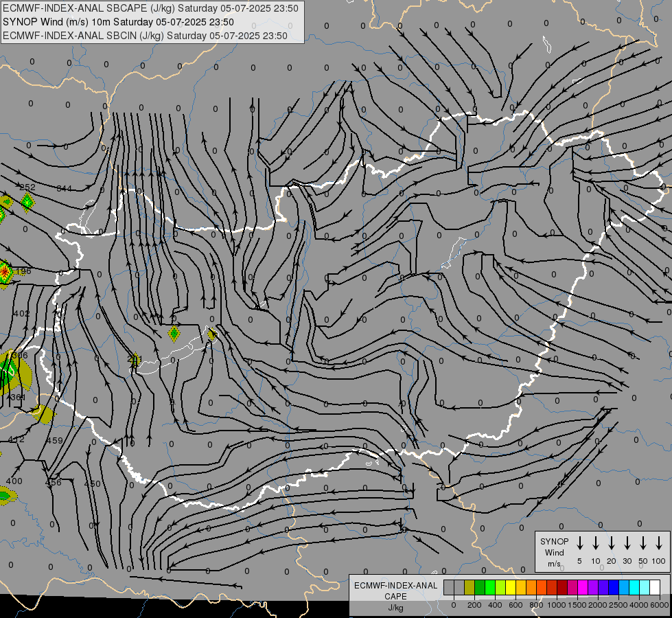
Task: Click the CAPE value 402 on map
Action: [21, 314]
